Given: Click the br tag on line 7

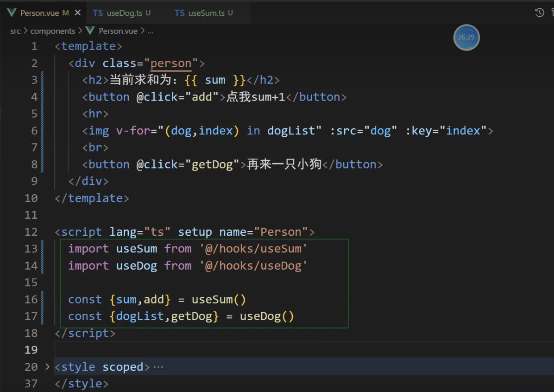Looking at the screenshot, I should pyautogui.click(x=95, y=147).
